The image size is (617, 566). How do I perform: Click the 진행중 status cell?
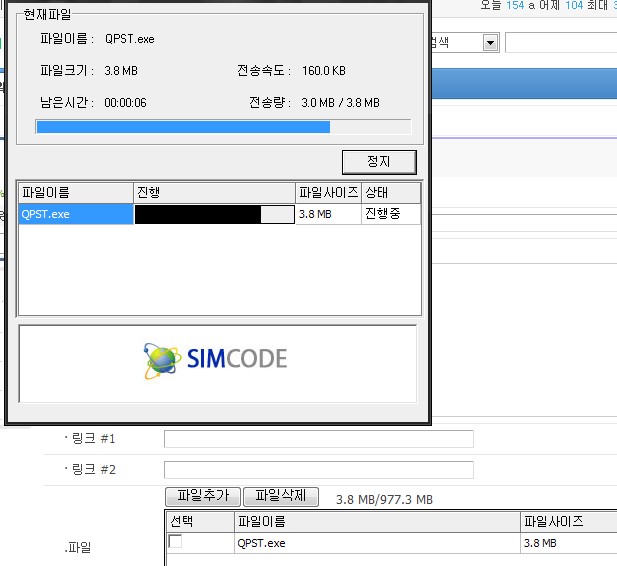(390, 214)
